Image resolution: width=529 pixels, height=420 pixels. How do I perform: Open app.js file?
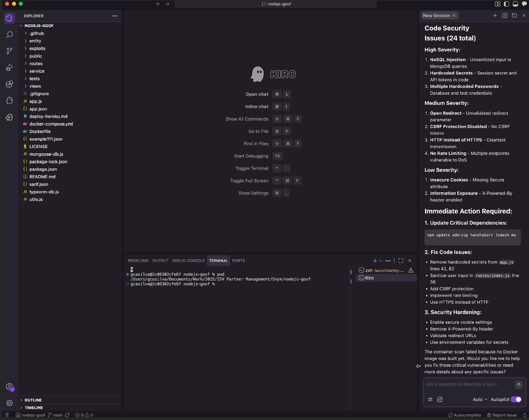point(71,101)
